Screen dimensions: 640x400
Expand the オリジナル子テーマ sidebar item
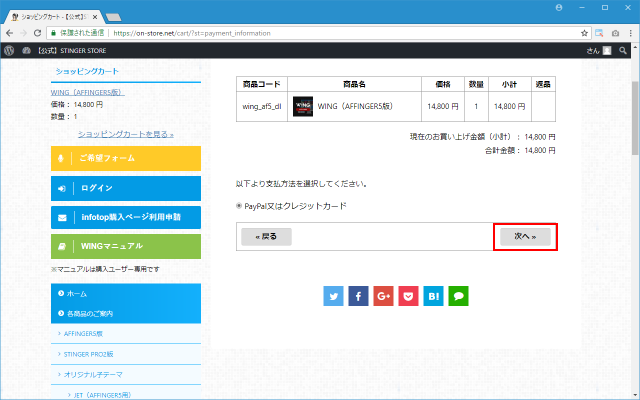(92, 375)
